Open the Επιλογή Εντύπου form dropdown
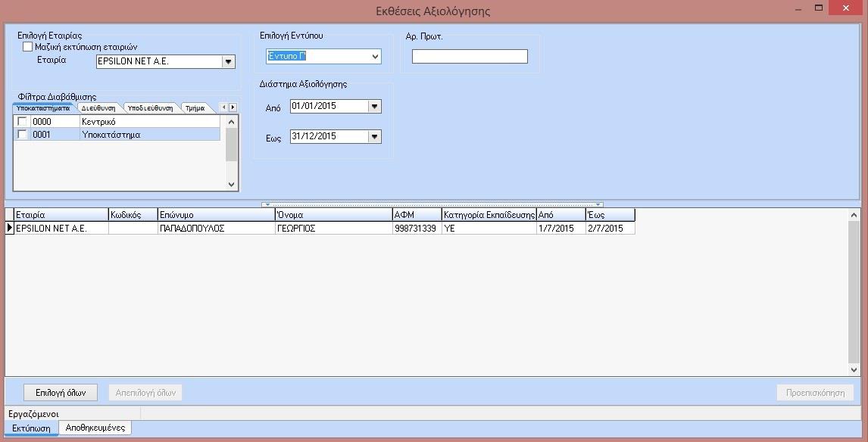The image size is (868, 442). point(376,57)
